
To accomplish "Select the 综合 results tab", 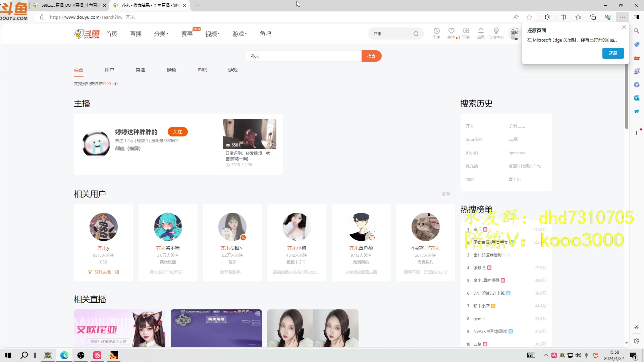I will 78,70.
